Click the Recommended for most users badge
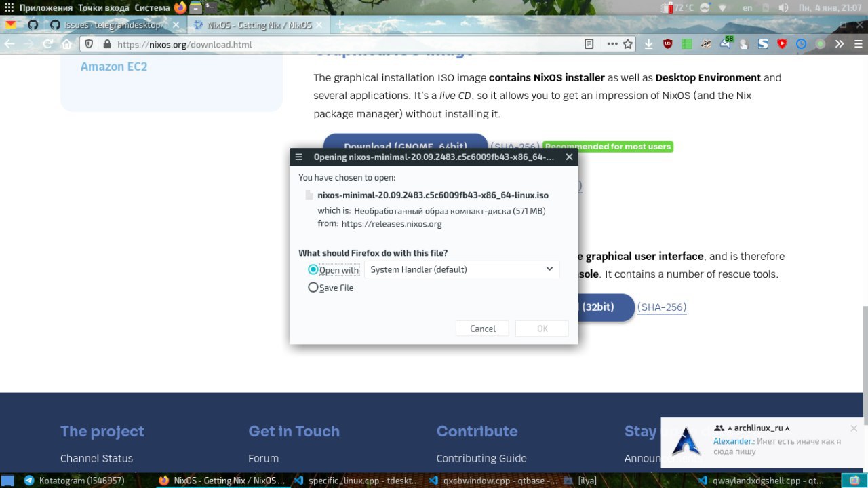 pyautogui.click(x=608, y=147)
